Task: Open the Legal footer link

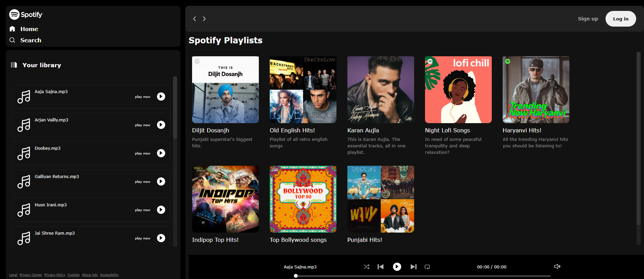Action: [13, 275]
